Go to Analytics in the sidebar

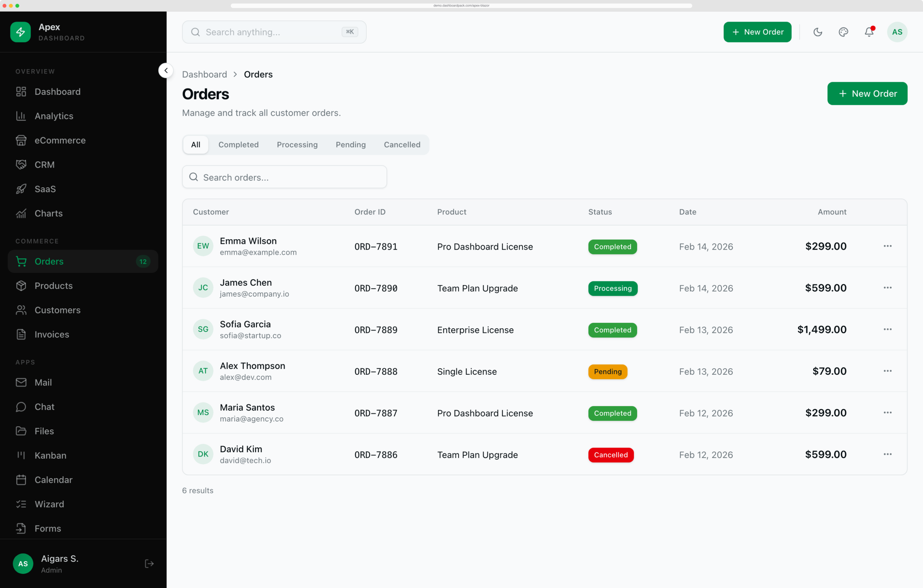(83, 116)
